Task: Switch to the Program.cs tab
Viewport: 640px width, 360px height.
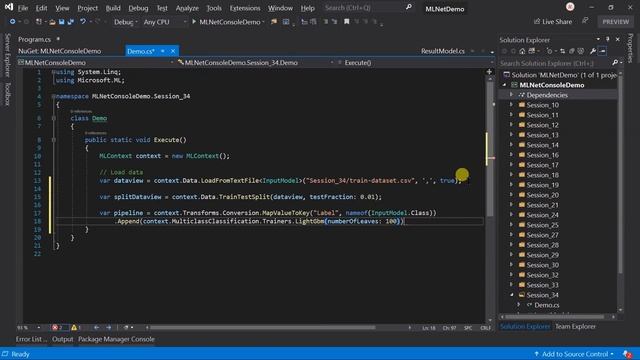Action: [34, 39]
